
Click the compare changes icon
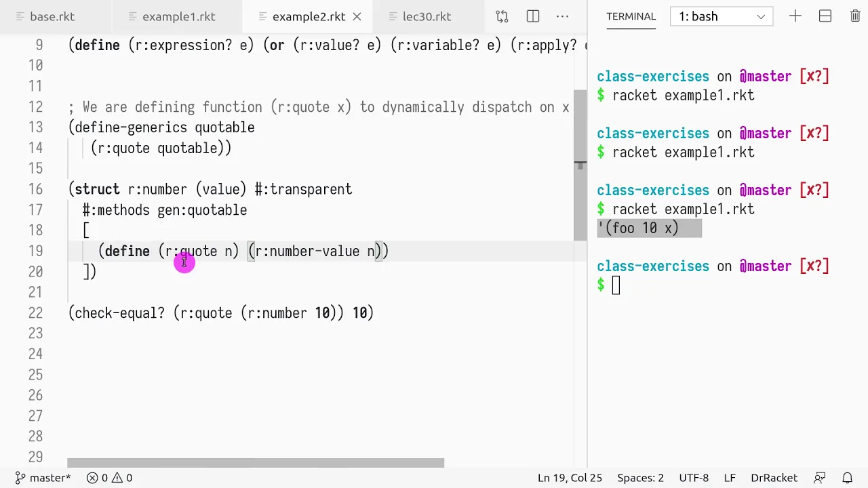[x=502, y=16]
